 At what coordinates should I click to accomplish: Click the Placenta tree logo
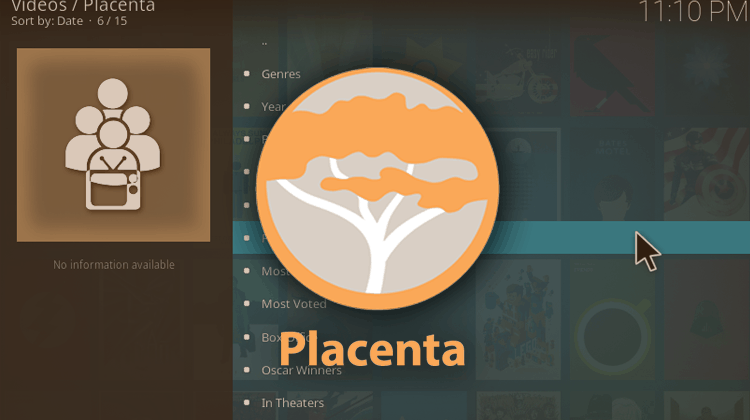pyautogui.click(x=378, y=188)
